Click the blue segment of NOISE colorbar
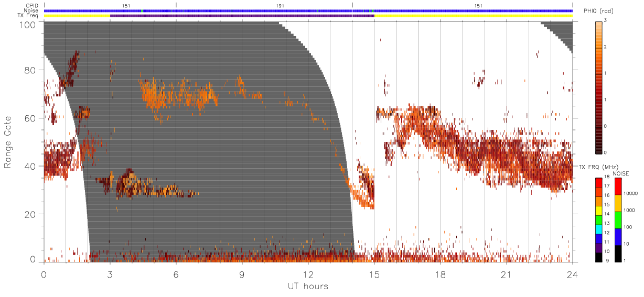Image resolution: width=644 pixels, height=297 pixels. point(618,236)
